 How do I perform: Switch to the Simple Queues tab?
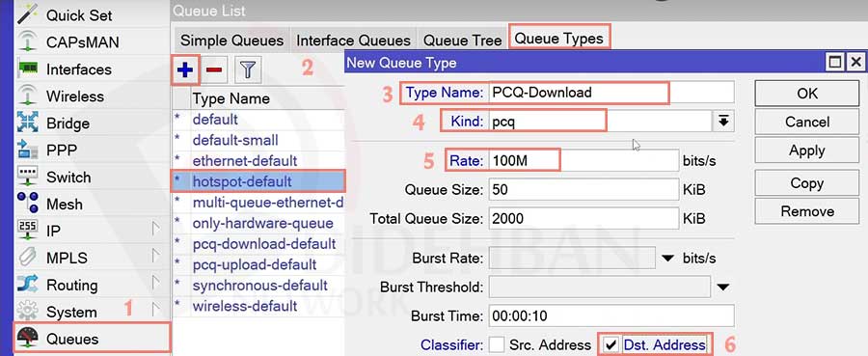231,41
